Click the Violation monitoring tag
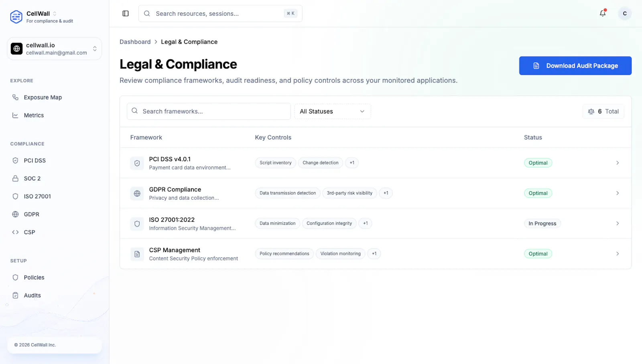The image size is (642, 364). point(340,254)
